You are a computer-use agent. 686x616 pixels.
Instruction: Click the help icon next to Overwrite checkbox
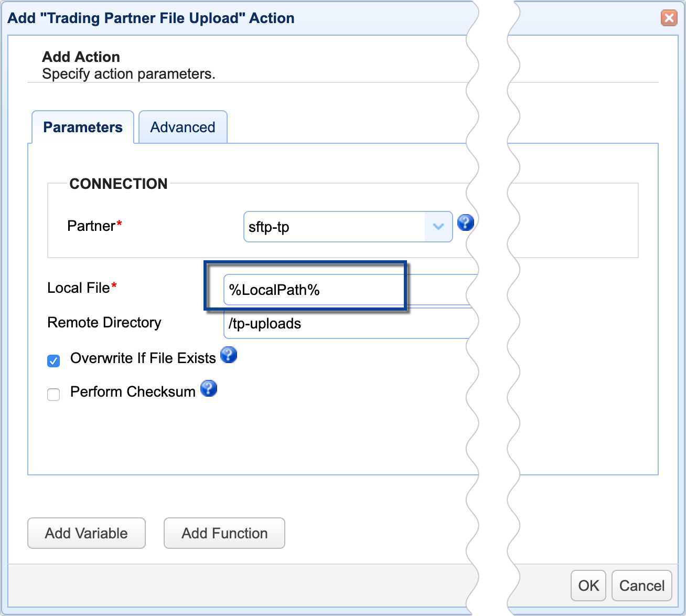(x=229, y=355)
